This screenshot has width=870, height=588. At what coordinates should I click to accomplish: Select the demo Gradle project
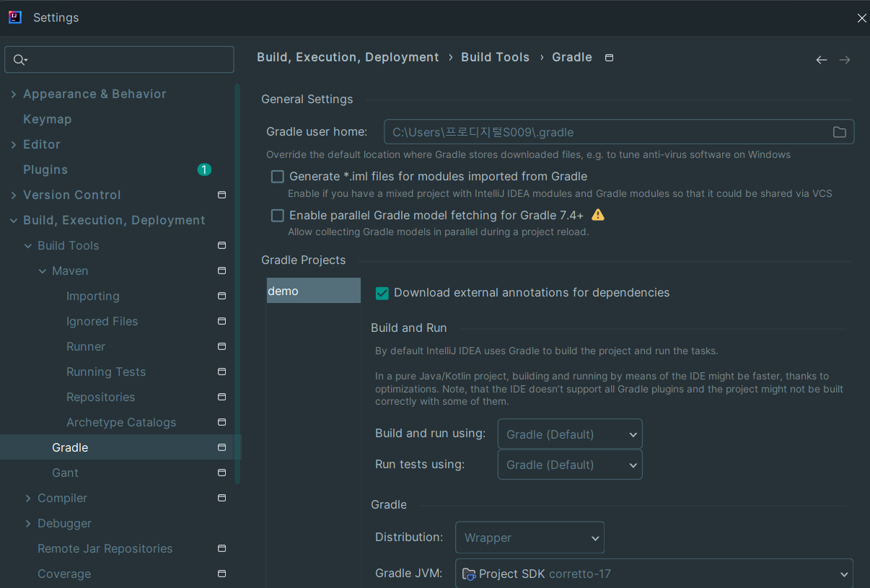313,291
